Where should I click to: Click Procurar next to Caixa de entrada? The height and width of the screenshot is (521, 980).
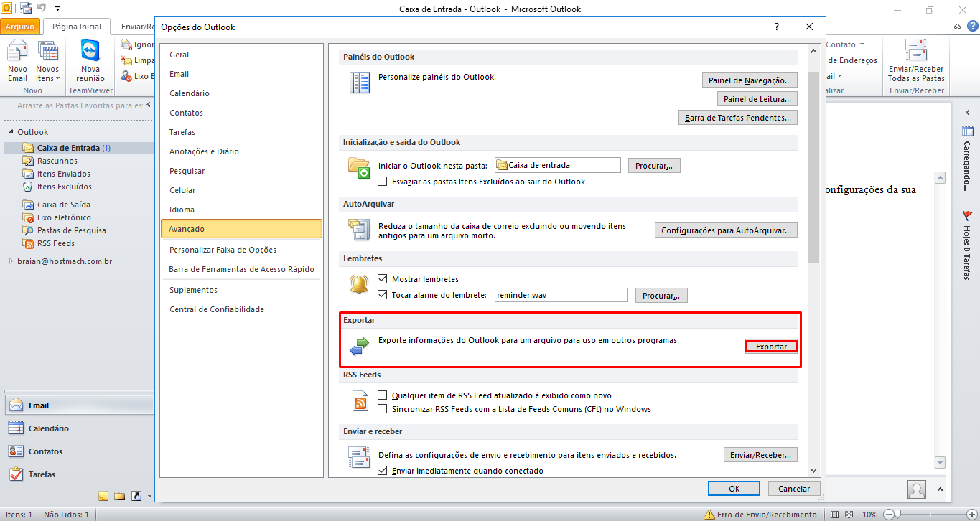tap(654, 166)
